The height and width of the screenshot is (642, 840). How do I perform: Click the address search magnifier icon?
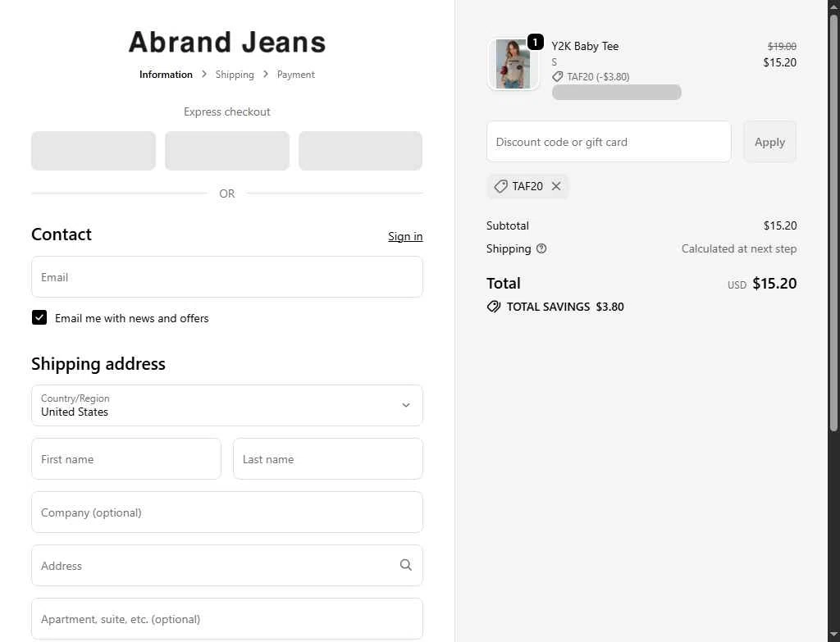(406, 565)
